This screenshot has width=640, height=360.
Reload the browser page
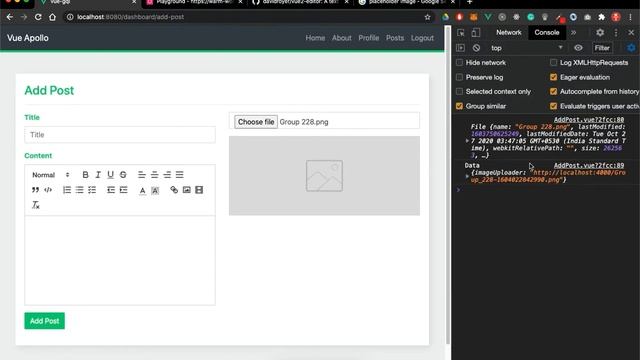(x=38, y=17)
